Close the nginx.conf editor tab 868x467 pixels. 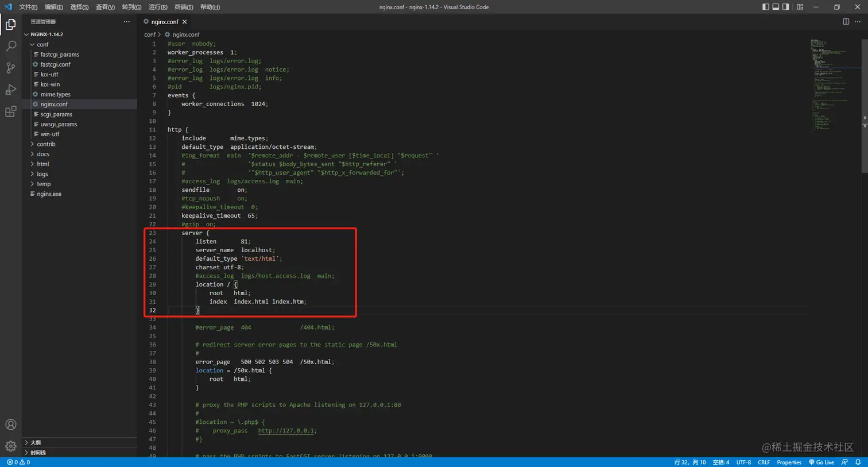point(184,22)
